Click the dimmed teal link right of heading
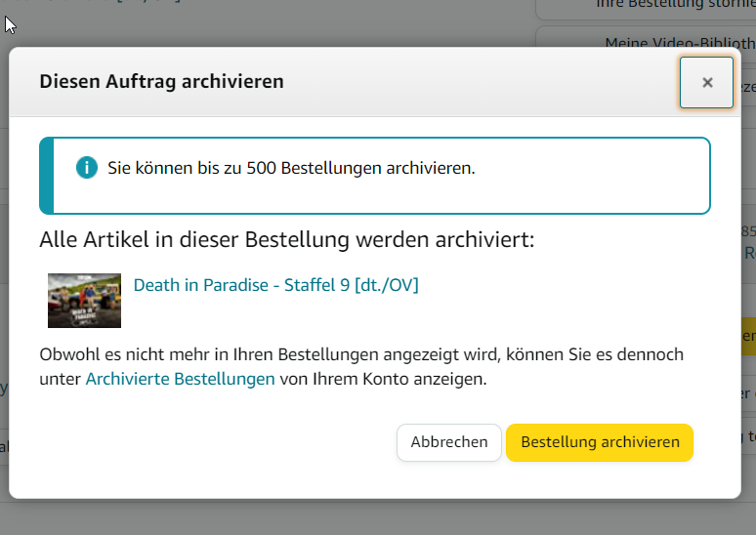This screenshot has width=756, height=535. coord(748,252)
